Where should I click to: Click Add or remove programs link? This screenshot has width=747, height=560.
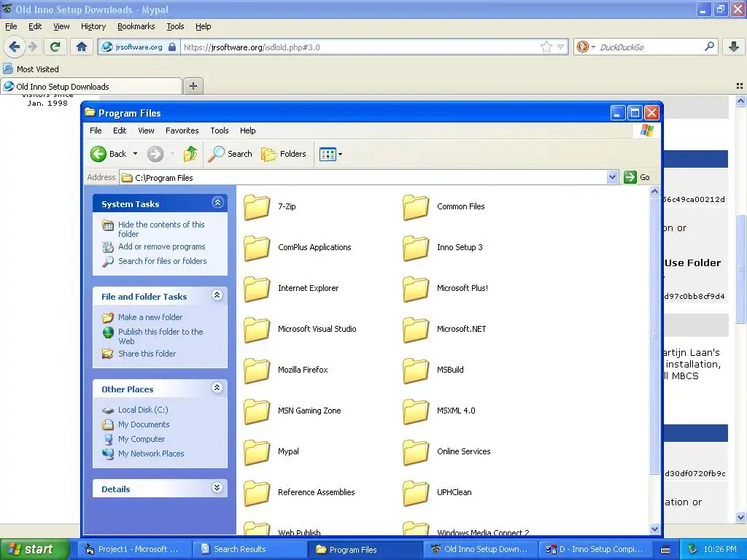point(161,246)
